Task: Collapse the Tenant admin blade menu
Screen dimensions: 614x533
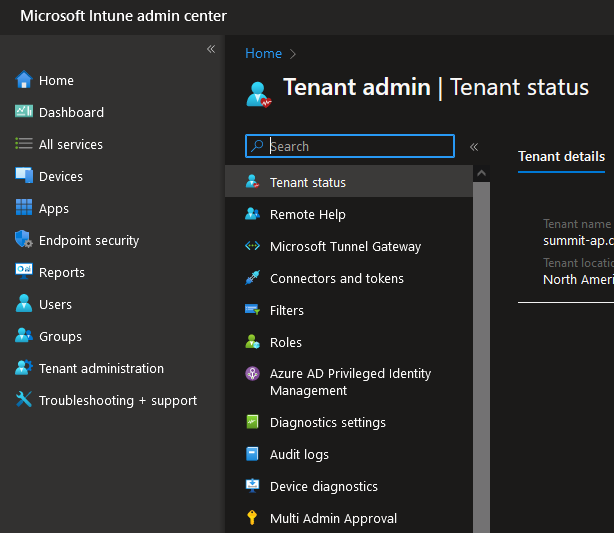Action: (x=474, y=147)
